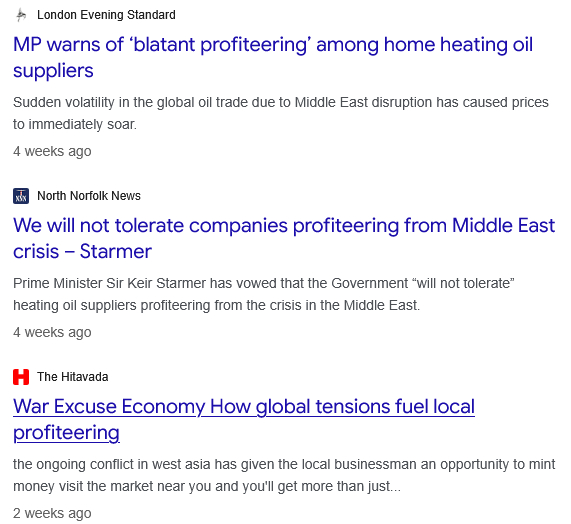Open the North Norfolk News source name
Viewport: 571px width, 524px height.
click(89, 196)
